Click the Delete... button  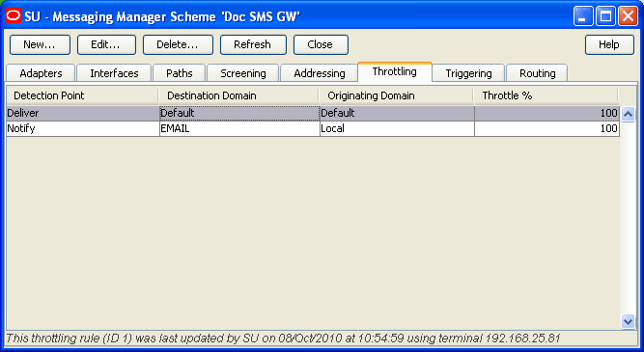[x=178, y=44]
